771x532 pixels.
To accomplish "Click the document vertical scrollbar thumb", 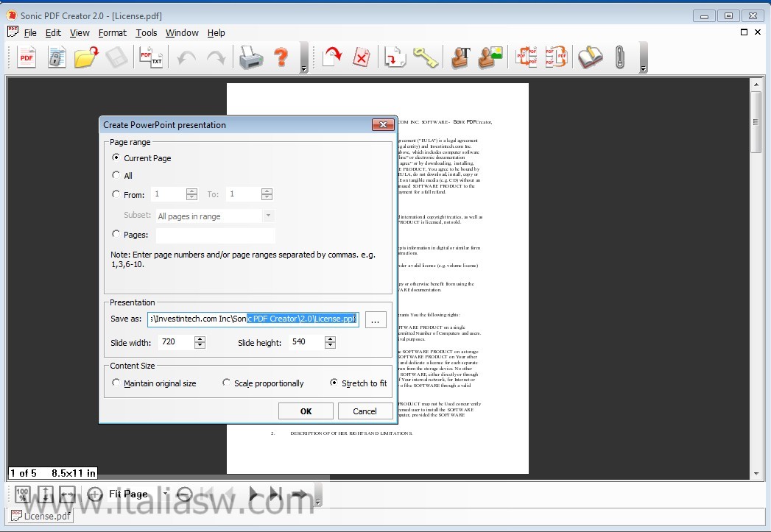I will point(756,122).
